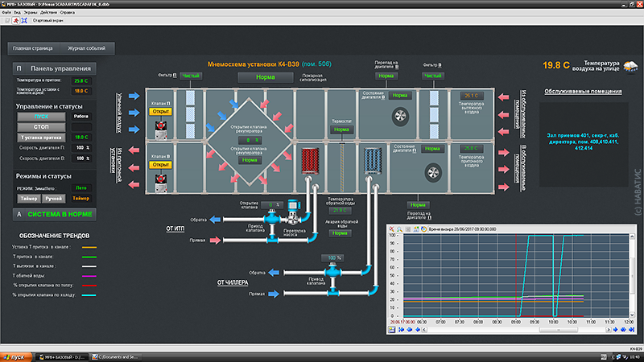Click the Скорость двигателя П value field
This screenshot has width=644, height=362.
click(81, 148)
